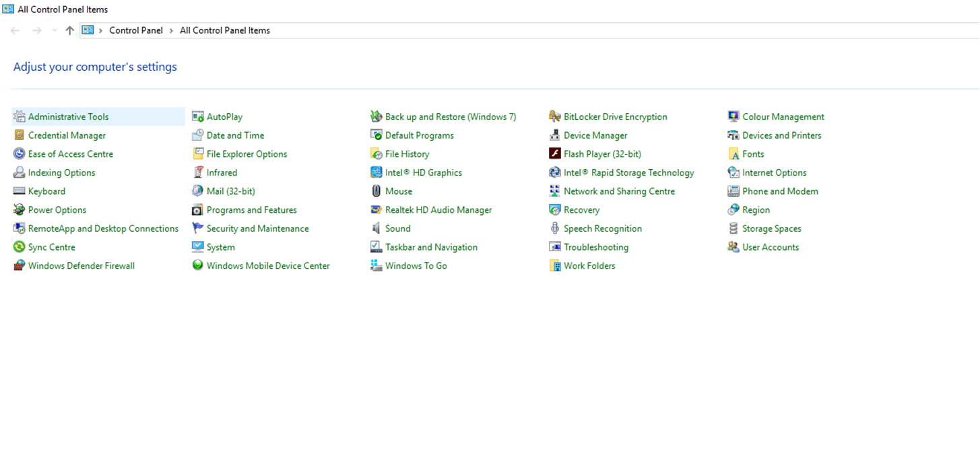
Task: Click the Mail (32-bit) icon
Action: click(x=198, y=191)
